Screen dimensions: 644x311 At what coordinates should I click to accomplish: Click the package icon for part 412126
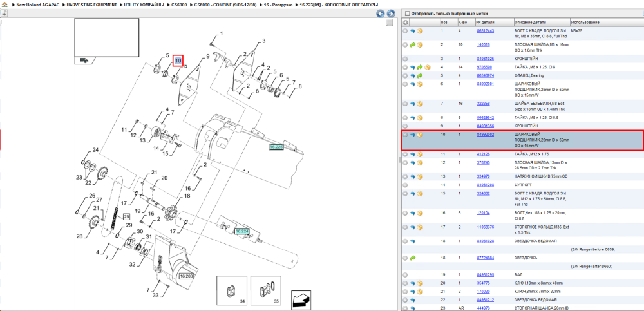pos(420,155)
